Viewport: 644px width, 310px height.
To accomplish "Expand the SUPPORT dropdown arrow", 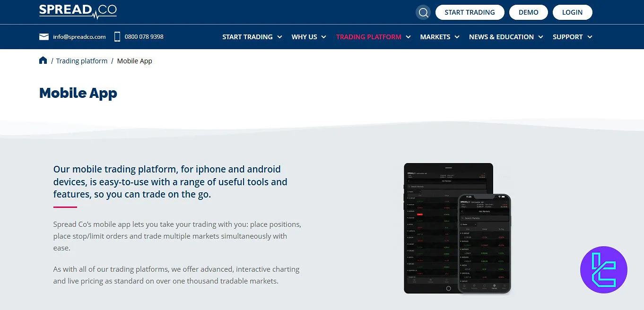I will pyautogui.click(x=590, y=37).
